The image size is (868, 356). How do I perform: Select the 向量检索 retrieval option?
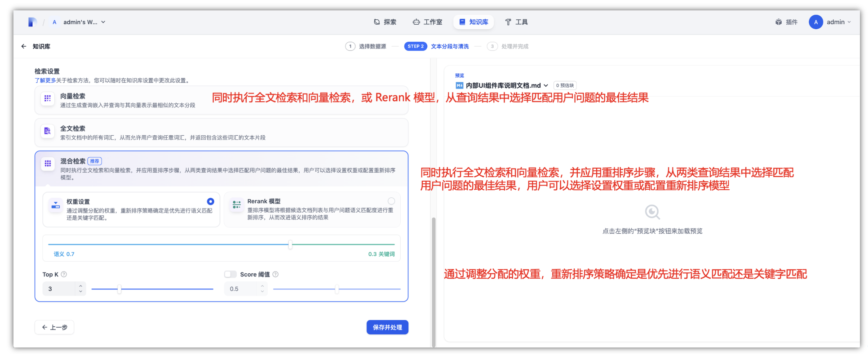point(221,100)
